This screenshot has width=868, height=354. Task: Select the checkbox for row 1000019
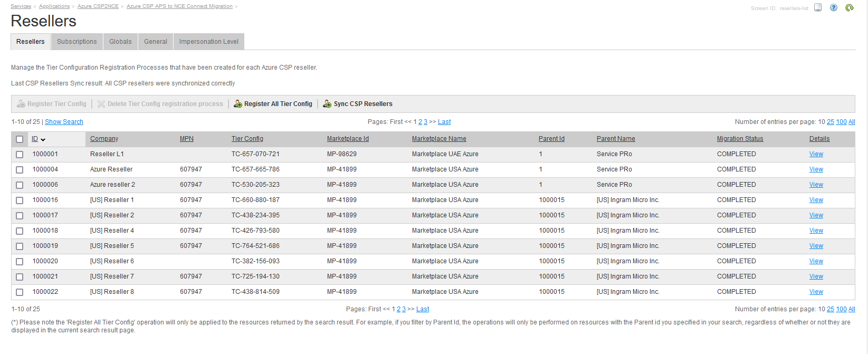pyautogui.click(x=20, y=246)
